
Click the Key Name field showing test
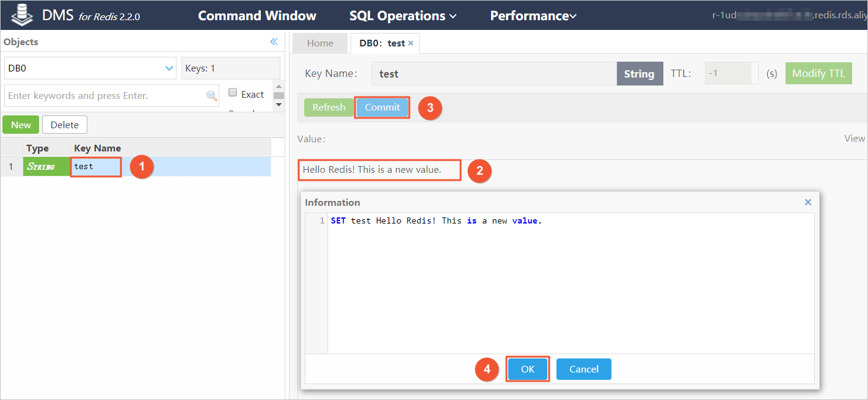(x=494, y=74)
